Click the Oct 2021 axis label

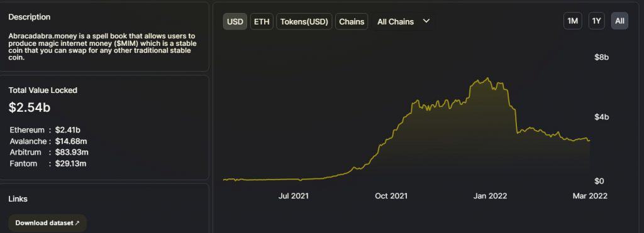click(391, 196)
